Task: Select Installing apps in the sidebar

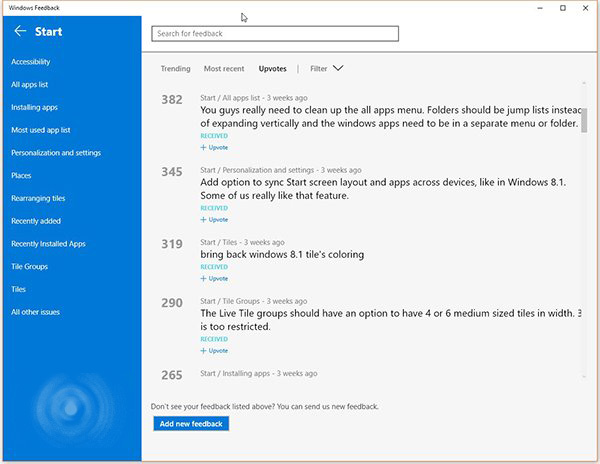Action: coord(34,107)
